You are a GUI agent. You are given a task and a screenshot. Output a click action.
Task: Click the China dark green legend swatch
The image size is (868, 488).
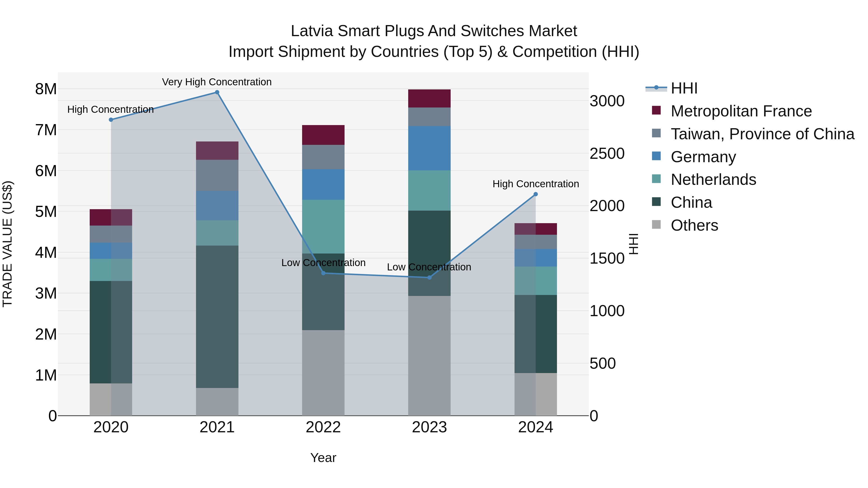[656, 202]
